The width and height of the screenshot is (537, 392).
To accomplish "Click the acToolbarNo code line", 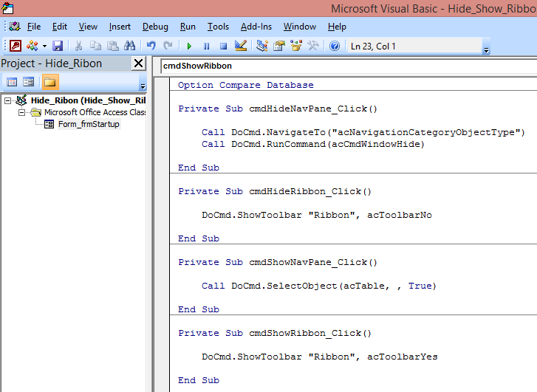I will (x=317, y=215).
